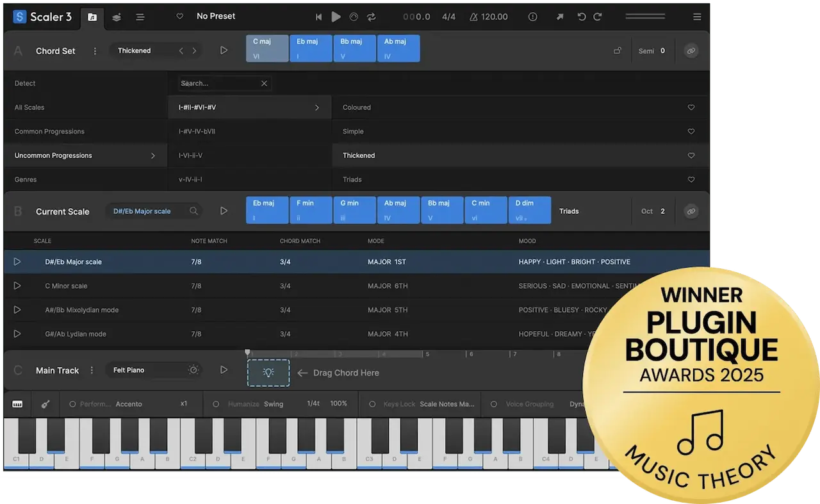This screenshot has height=504, width=820.
Task: Open the Felt Piano instrument selector
Action: (154, 370)
